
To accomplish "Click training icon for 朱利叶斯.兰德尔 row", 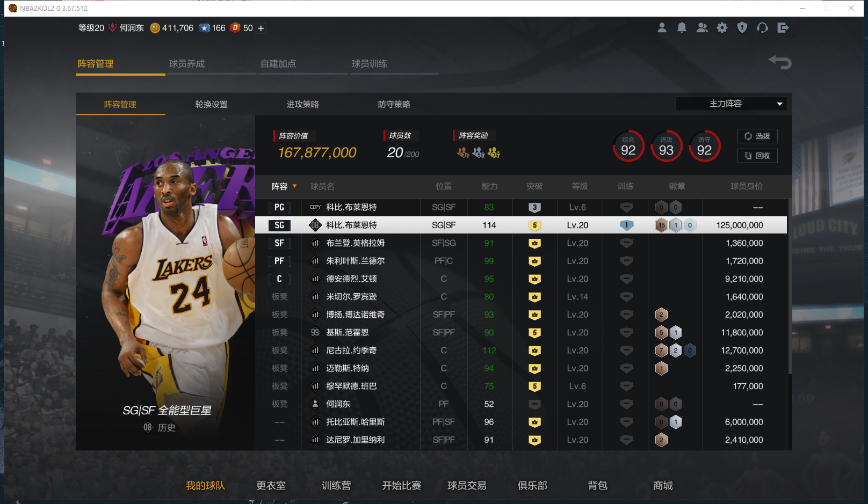I will 626,261.
